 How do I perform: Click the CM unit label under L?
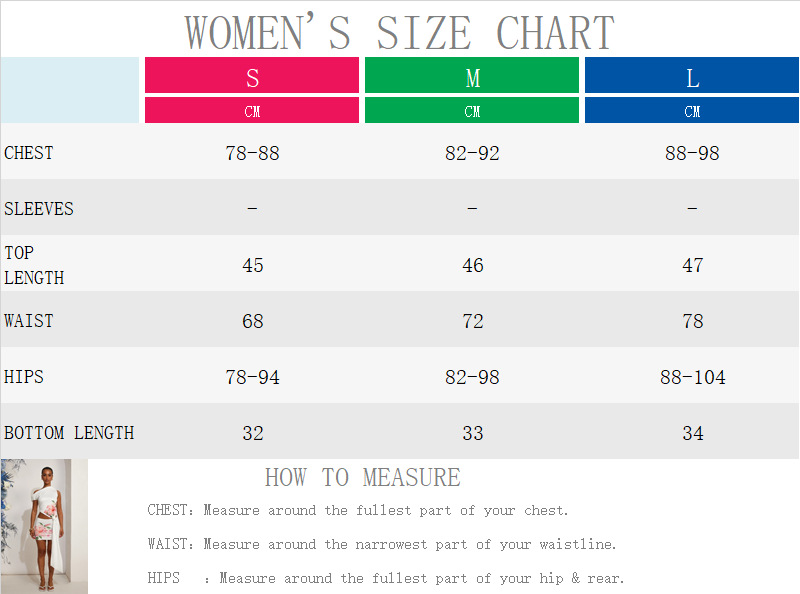692,111
